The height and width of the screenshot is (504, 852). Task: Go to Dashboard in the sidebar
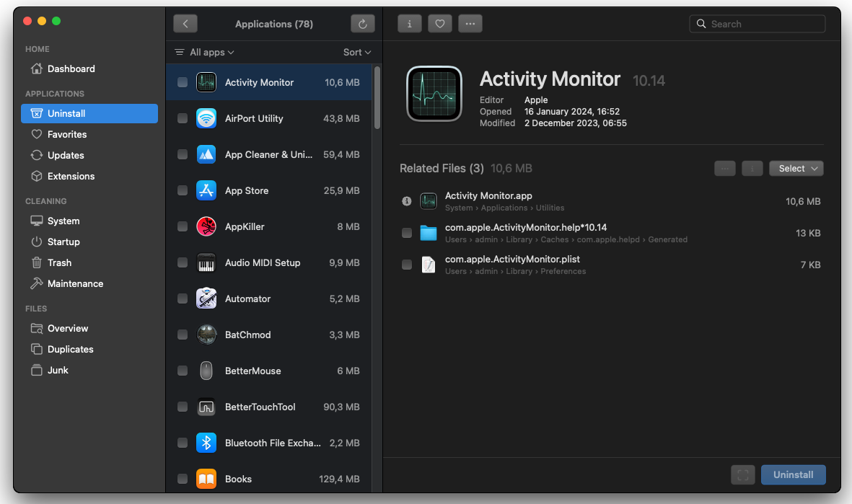71,68
